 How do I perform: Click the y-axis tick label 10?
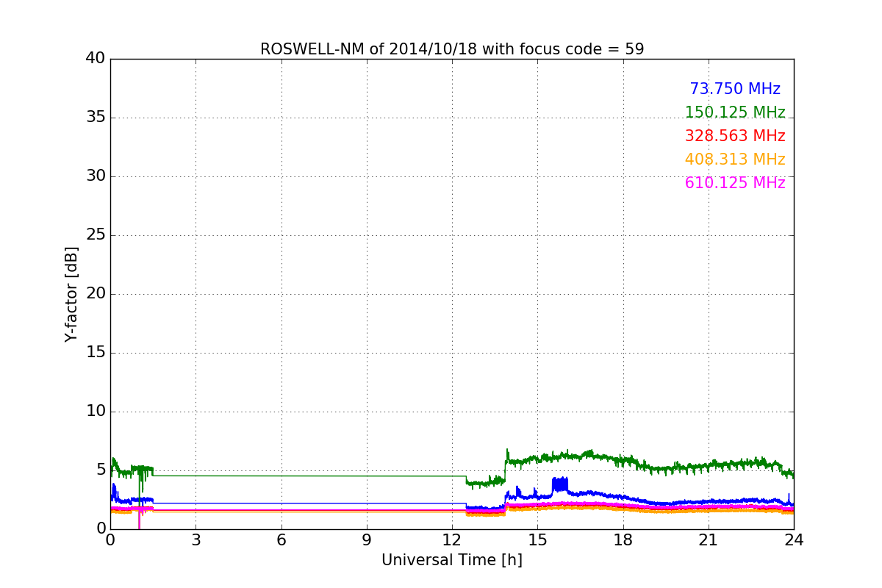(96, 412)
